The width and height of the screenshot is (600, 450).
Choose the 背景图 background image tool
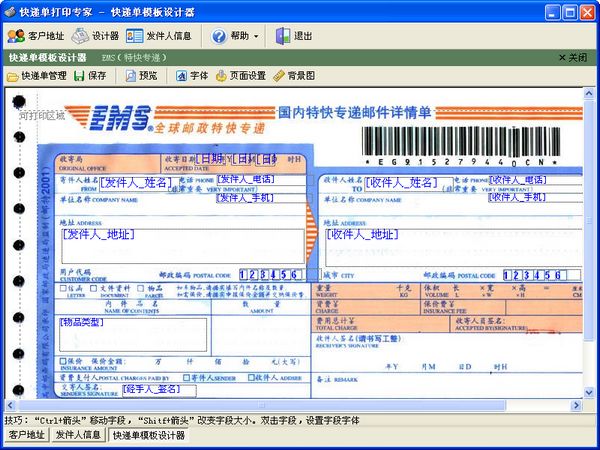coord(294,76)
